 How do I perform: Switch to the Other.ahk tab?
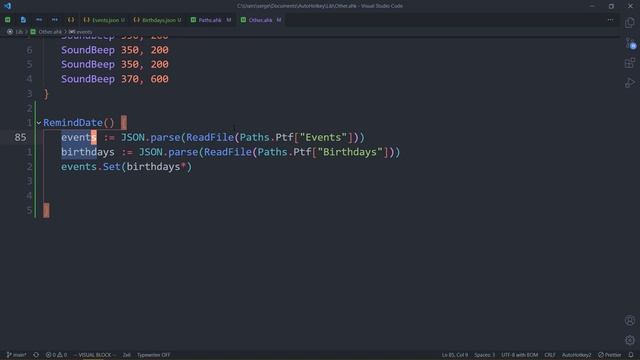pos(260,20)
